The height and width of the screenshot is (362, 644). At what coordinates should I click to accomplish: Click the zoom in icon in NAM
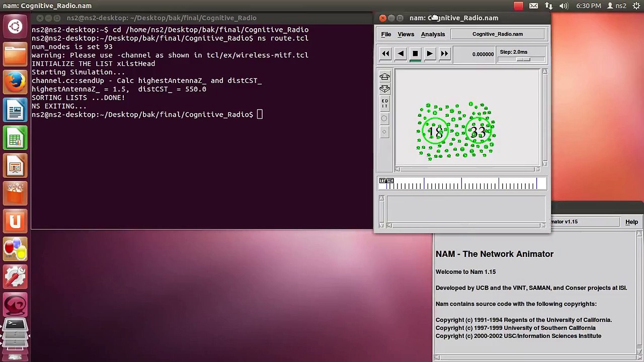[384, 77]
